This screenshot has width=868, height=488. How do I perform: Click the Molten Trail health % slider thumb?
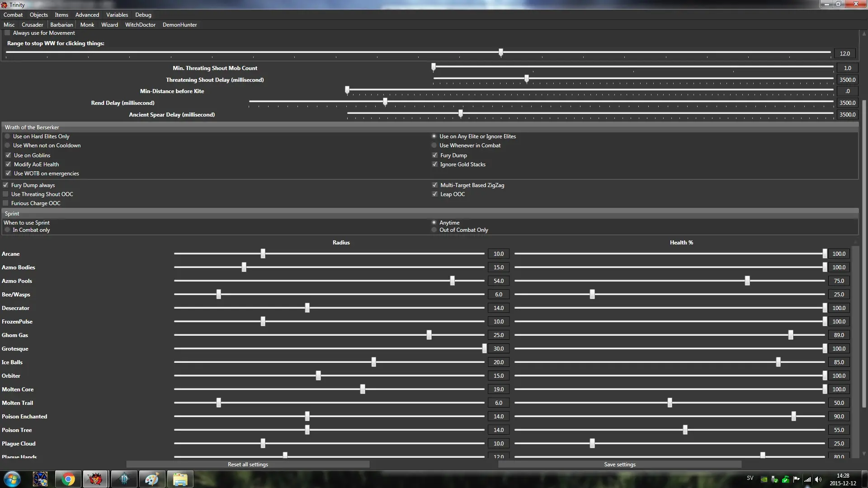(x=670, y=403)
